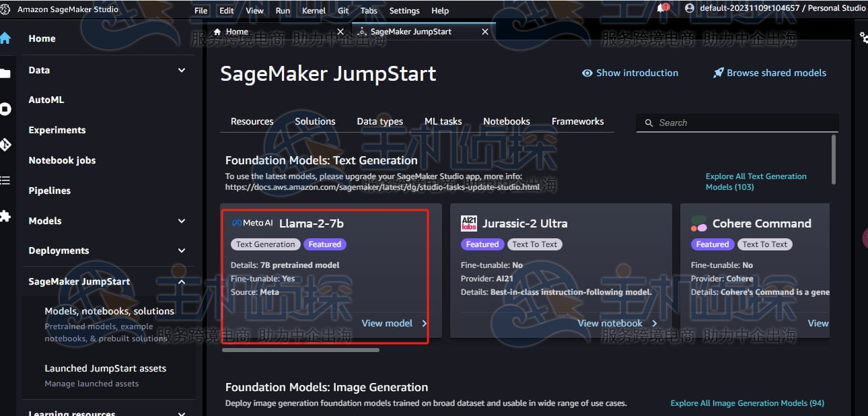Open the table of contents list icon
868x416 pixels.
(x=5, y=180)
